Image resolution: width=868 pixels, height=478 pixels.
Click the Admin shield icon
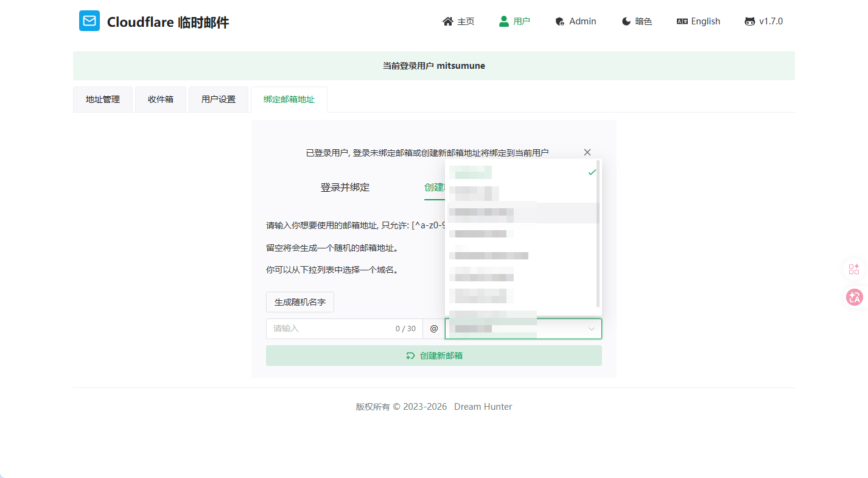point(560,22)
